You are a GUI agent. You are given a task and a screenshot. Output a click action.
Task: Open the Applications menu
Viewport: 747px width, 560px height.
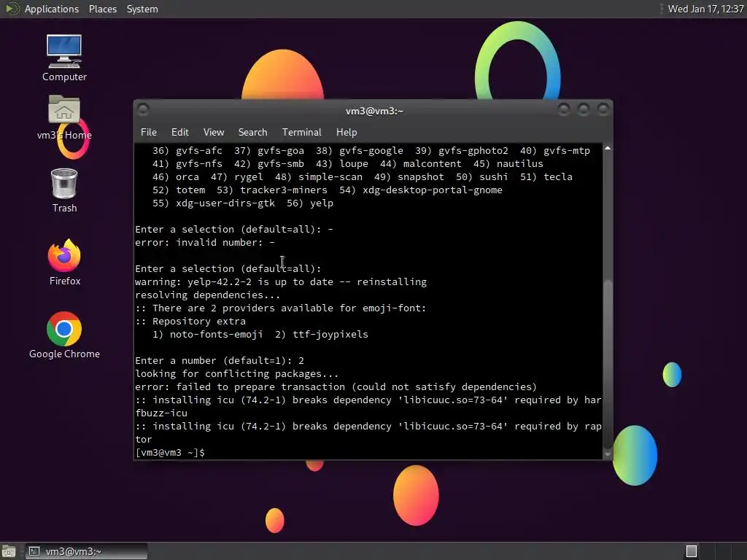coord(52,9)
